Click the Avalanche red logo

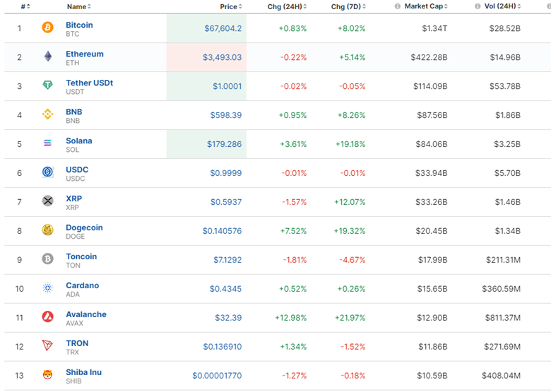[x=47, y=317]
